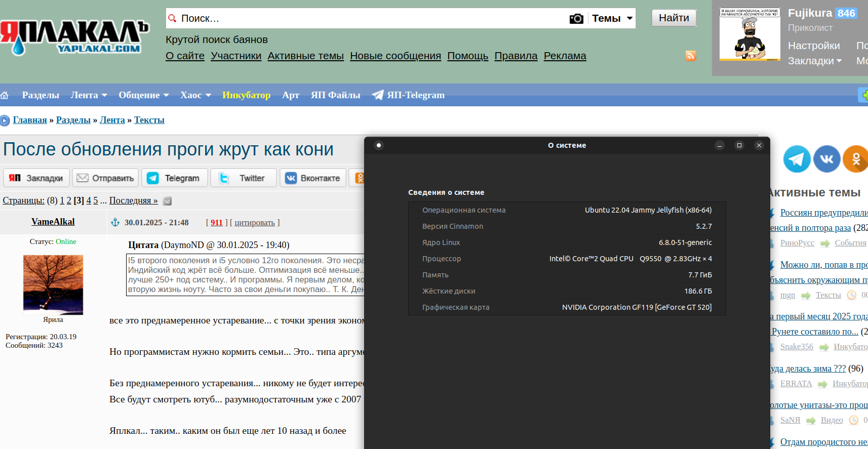Open the sidebar События section link

(x=851, y=243)
